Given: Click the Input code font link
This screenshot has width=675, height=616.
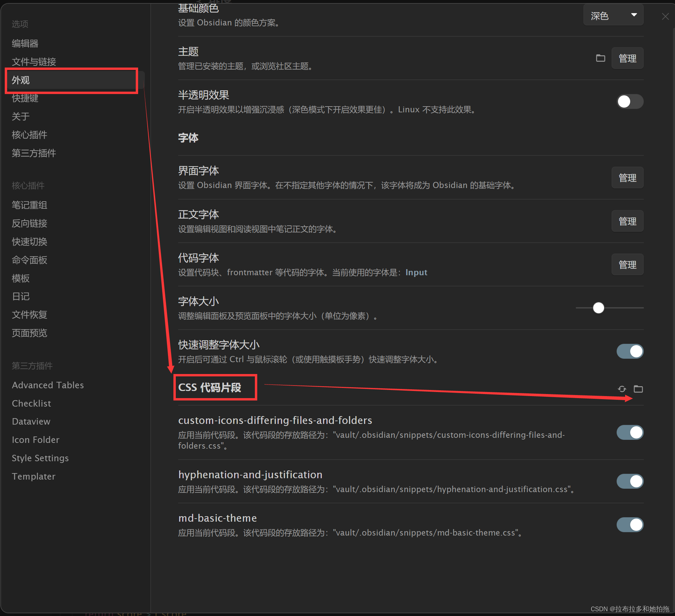Looking at the screenshot, I should [x=416, y=272].
